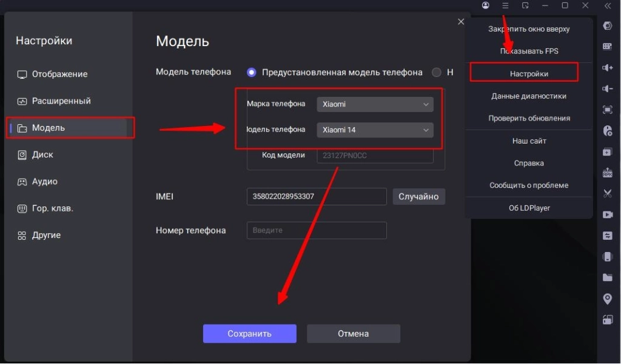Open the Марка телефона dropdown
Viewport: 621px width, 364px height.
(x=374, y=104)
